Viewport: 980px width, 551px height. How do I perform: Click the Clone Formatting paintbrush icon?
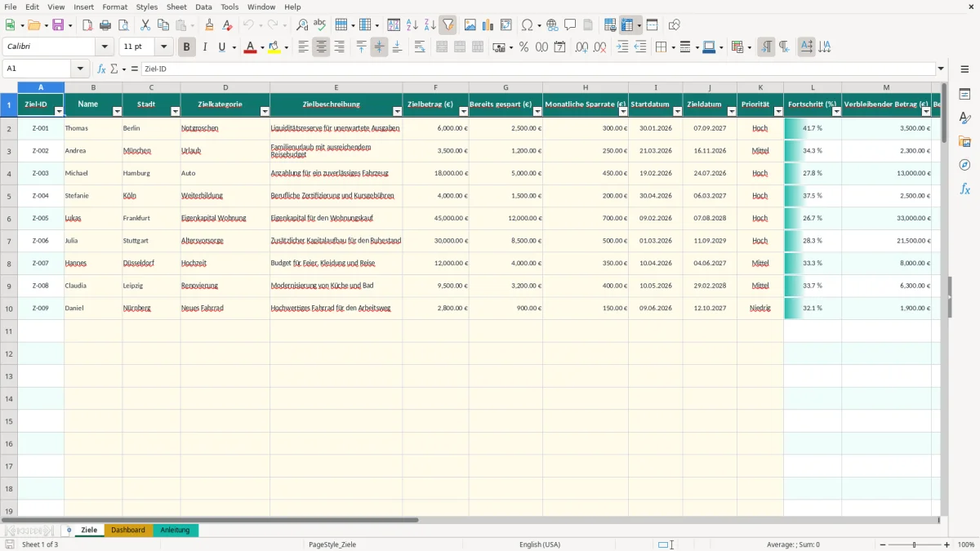[x=209, y=25]
